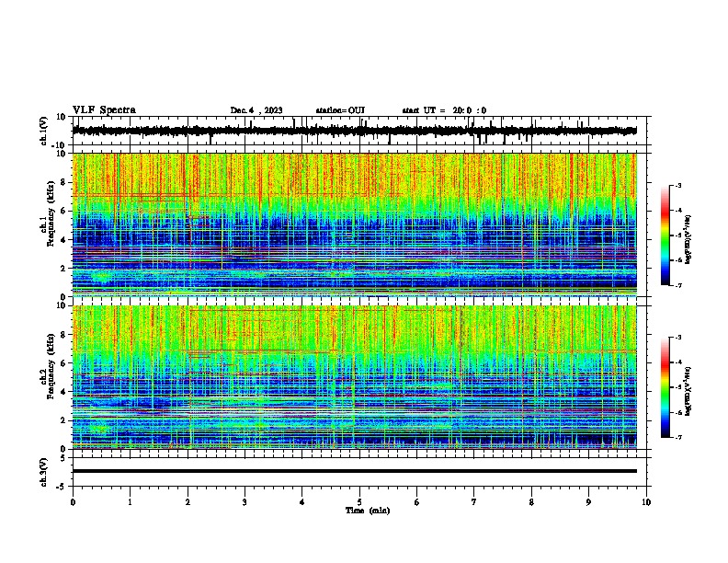Click time axis tick label "7"

point(474,502)
